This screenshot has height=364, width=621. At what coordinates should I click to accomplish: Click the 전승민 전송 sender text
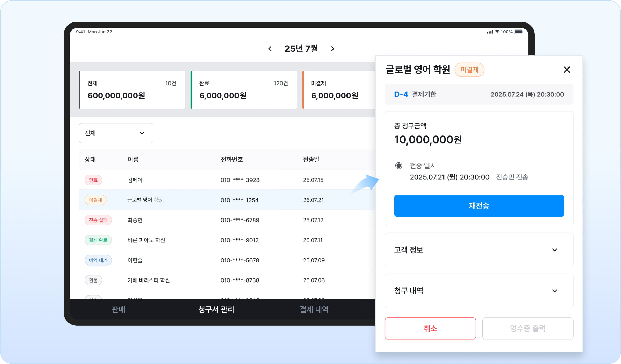(x=512, y=177)
